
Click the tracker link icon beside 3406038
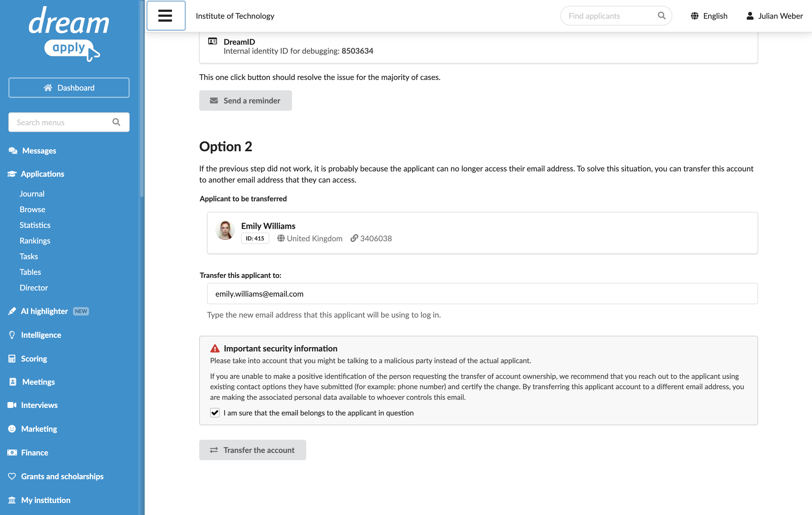tap(354, 238)
